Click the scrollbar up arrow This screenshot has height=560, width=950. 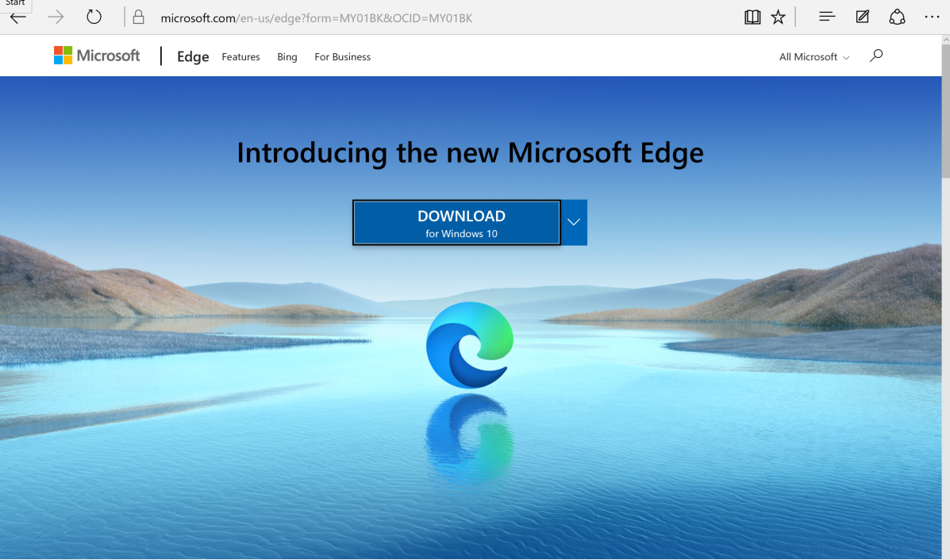[x=945, y=40]
